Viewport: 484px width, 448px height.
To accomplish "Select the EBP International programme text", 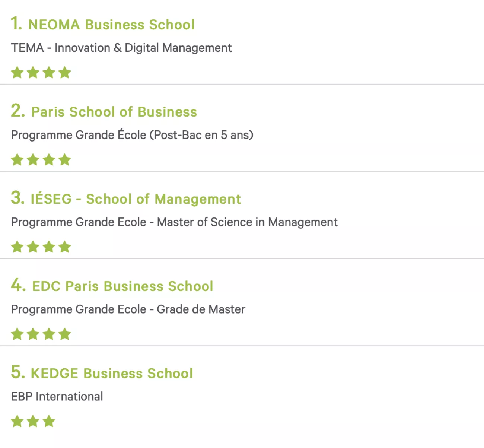I will [57, 397].
